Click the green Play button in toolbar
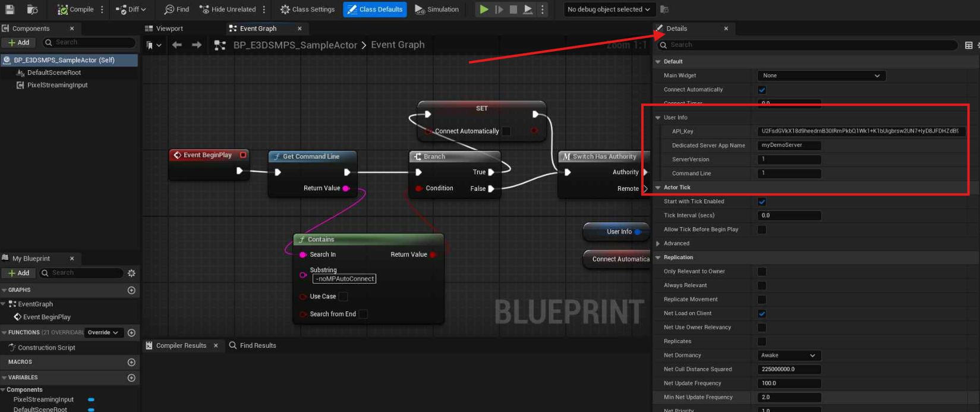Image resolution: width=980 pixels, height=412 pixels. pos(484,10)
